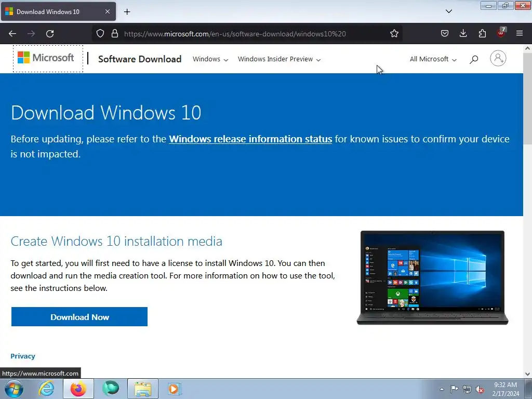The image size is (532, 399).
Task: Click the address bar URL
Action: pos(235,34)
